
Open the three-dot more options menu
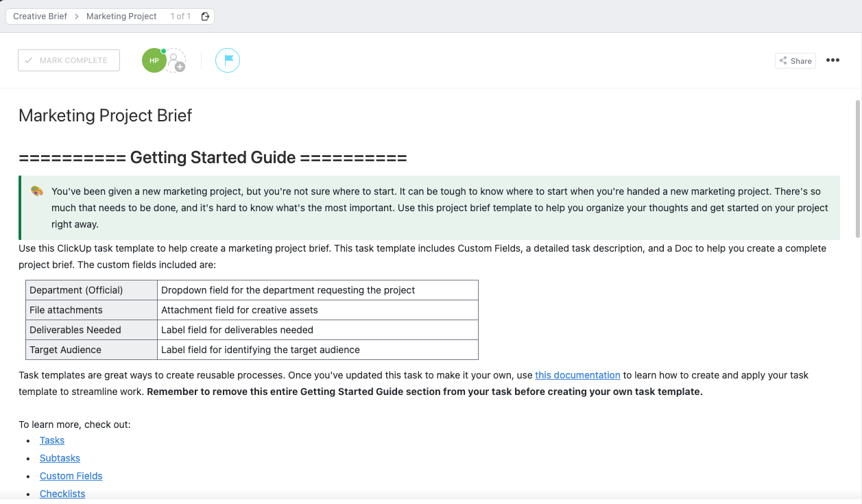pyautogui.click(x=833, y=60)
